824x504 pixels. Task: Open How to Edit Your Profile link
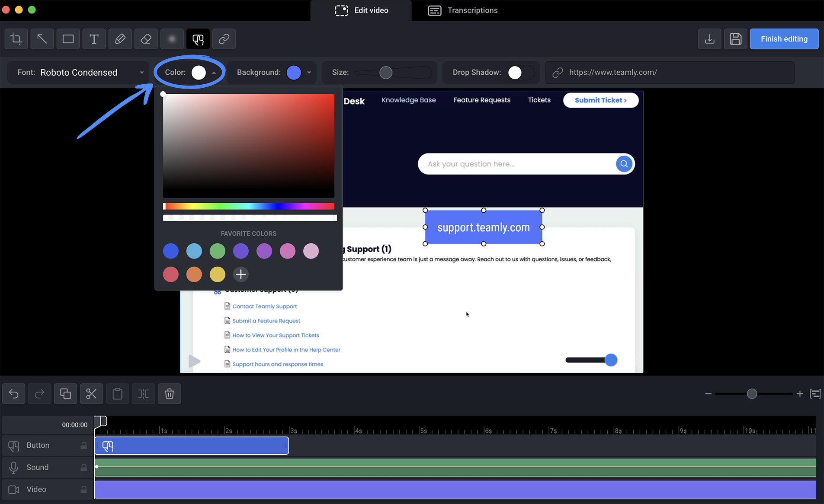286,350
